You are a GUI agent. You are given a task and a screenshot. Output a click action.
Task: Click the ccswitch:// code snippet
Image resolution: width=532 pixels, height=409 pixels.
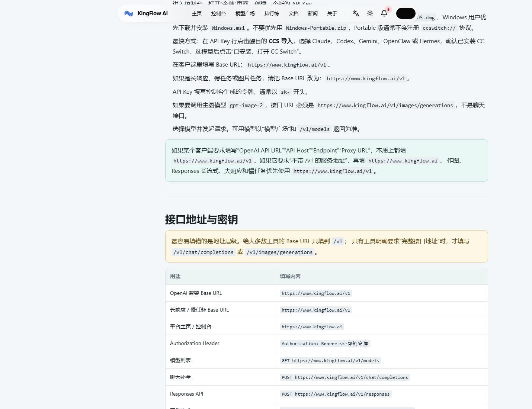pos(439,28)
